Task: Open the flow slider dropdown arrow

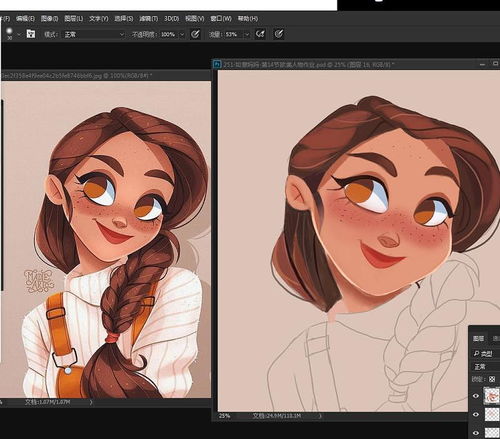Action: coord(247,34)
